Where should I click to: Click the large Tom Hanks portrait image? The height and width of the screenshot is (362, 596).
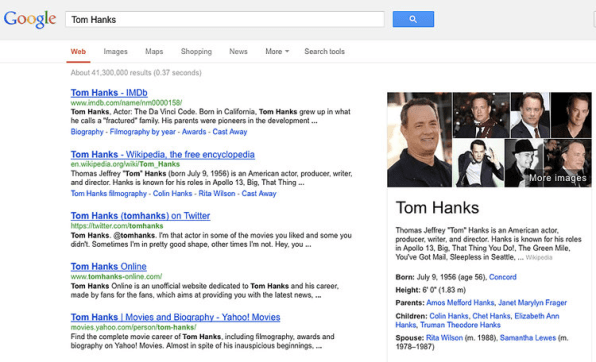pos(420,140)
